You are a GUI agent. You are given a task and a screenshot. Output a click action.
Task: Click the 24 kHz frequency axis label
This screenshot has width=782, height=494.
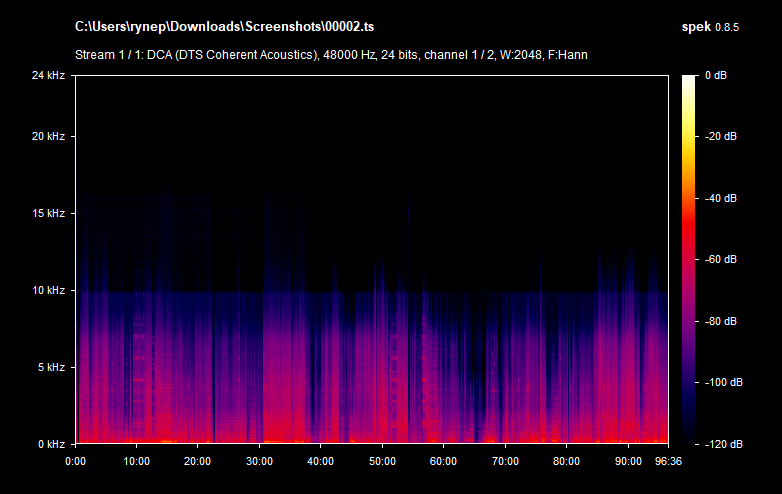[x=47, y=76]
